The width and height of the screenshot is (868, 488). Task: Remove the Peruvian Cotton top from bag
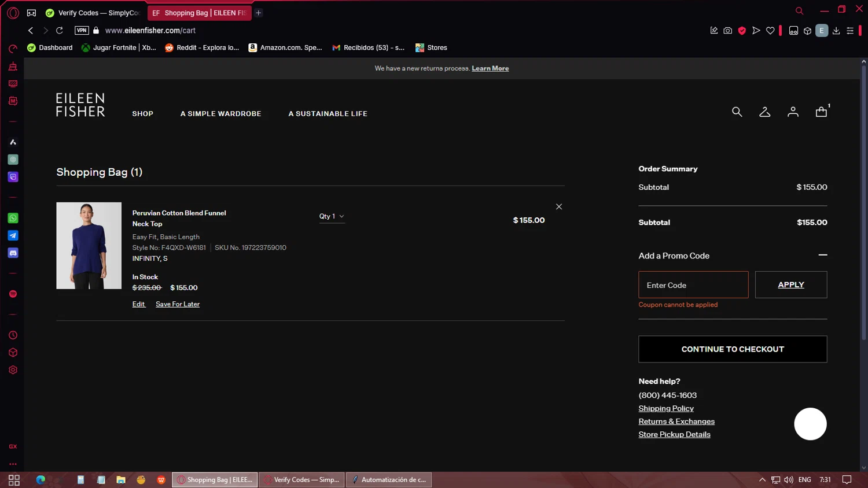(559, 206)
